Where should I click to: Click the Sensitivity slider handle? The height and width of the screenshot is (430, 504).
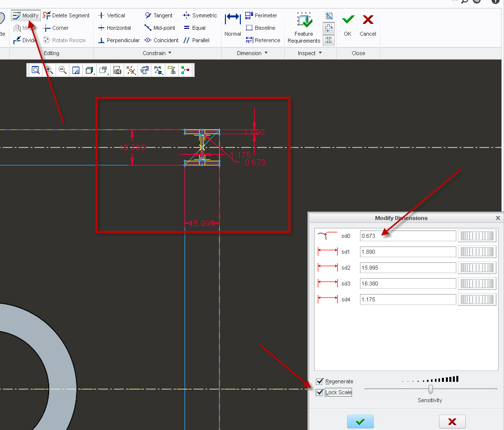[x=431, y=389]
